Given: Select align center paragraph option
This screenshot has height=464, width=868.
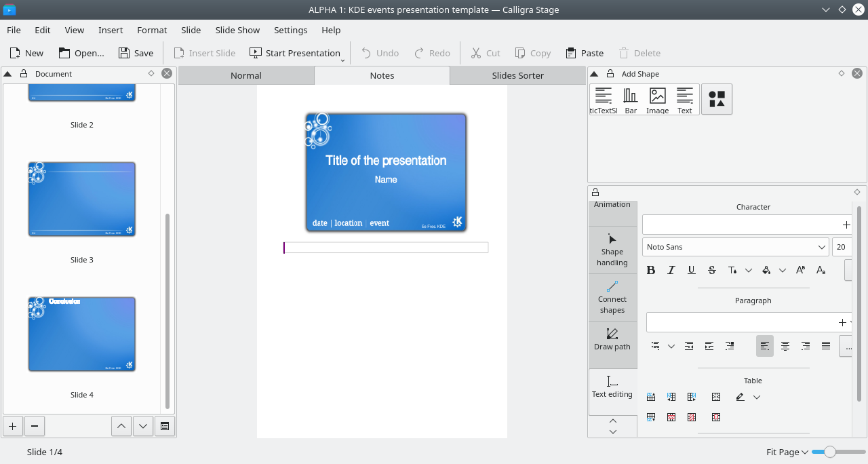Looking at the screenshot, I should [x=785, y=346].
